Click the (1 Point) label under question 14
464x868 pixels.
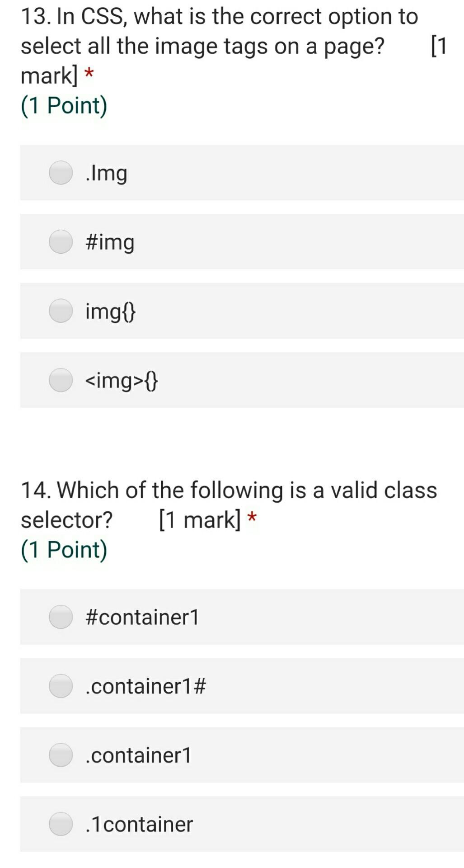[64, 550]
